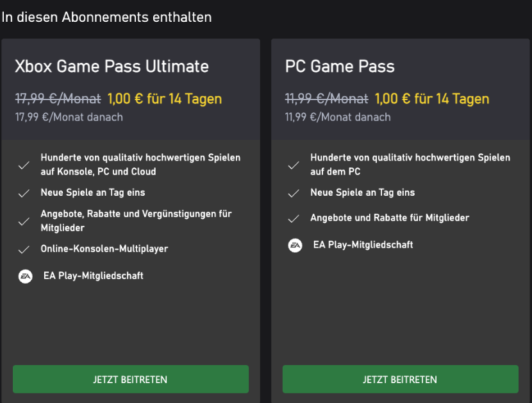Click EA logo icon in Xbox Game Pass Ultimate card
532x403 pixels.
[25, 277]
